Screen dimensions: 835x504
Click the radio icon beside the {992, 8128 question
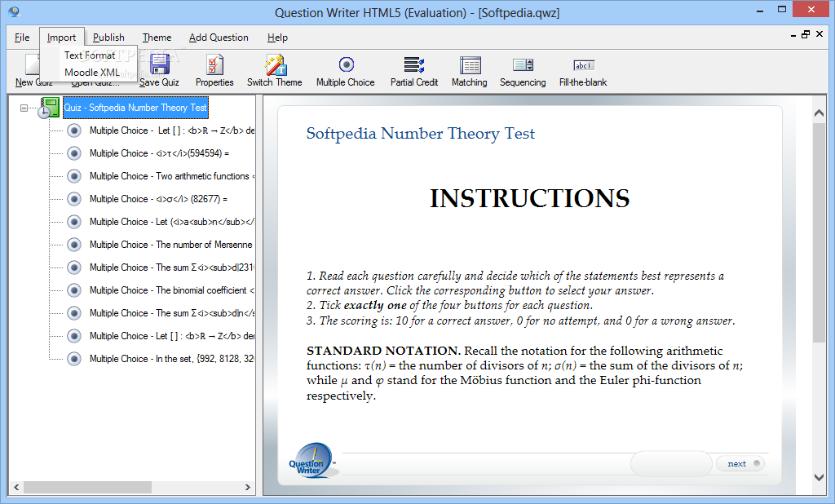coord(74,359)
